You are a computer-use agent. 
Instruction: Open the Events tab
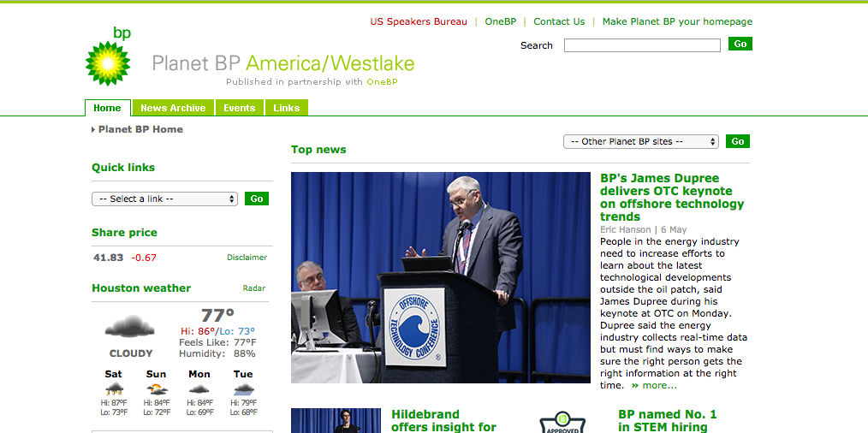pyautogui.click(x=239, y=108)
